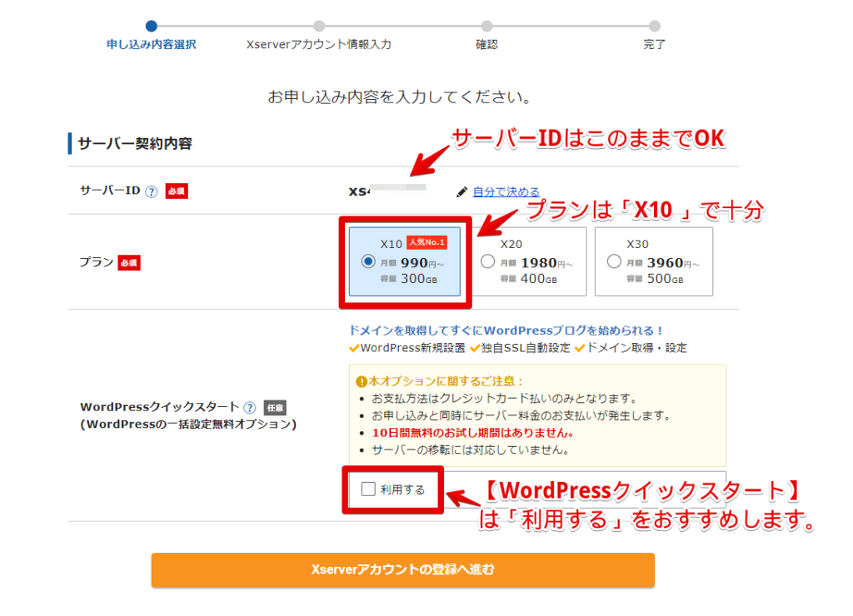The height and width of the screenshot is (616, 853).
Task: Click the サーバーの移転には対応していません text
Action: pos(471,450)
